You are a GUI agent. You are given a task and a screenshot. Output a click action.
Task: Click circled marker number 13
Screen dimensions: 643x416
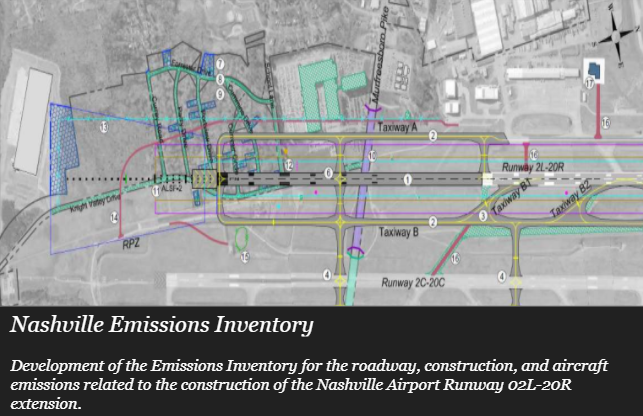103,127
